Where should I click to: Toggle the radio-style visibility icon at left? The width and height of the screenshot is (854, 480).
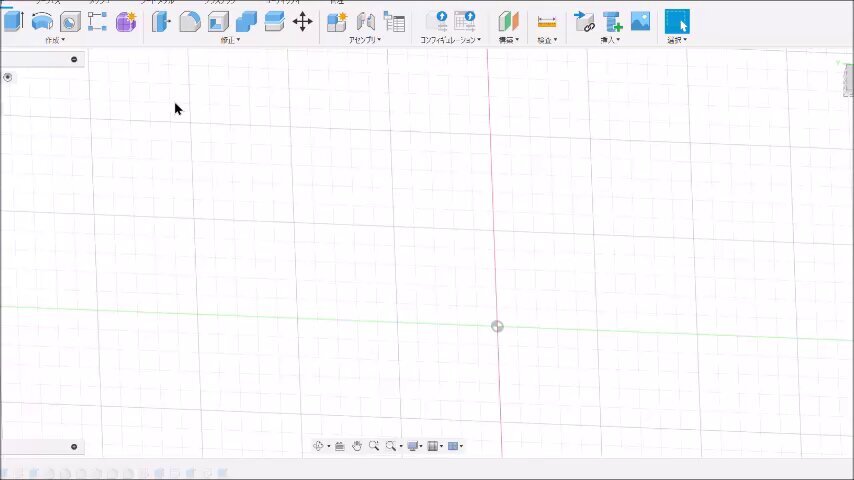tap(8, 77)
